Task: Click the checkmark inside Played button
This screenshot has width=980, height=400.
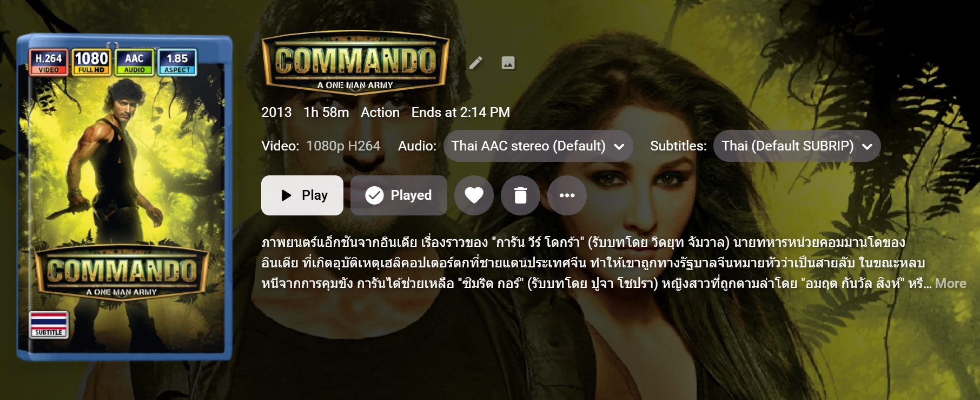Action: tap(374, 195)
